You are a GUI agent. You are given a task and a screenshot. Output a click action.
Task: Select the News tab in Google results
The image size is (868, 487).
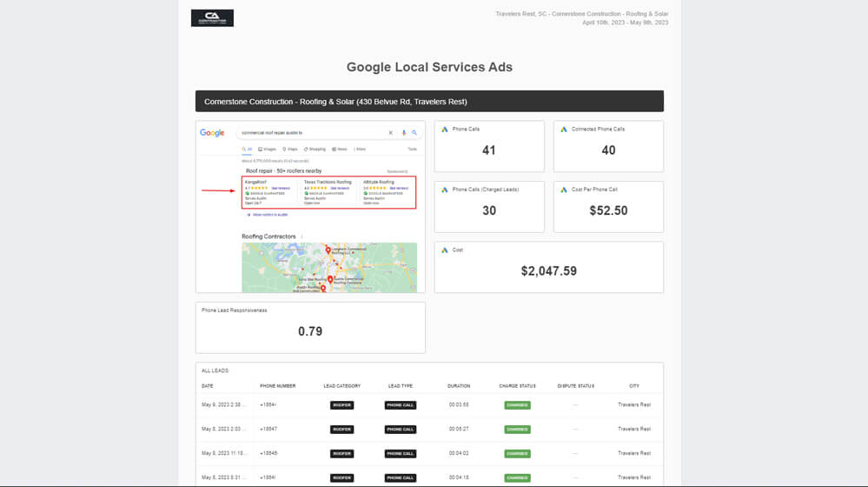[x=340, y=149]
